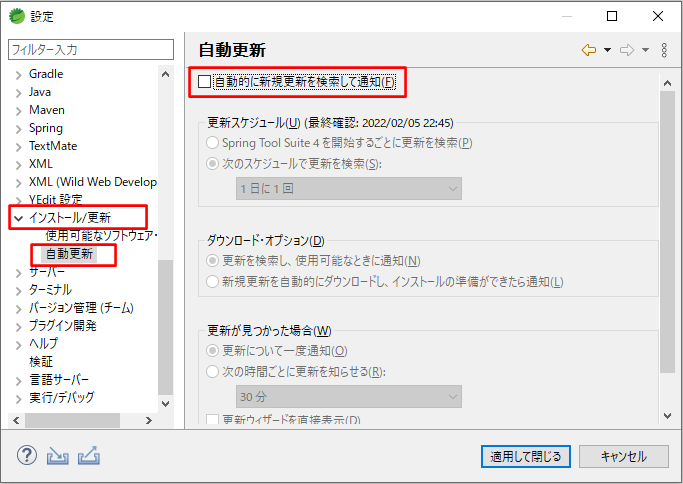Screen dimensions: 683x484
Task: Select 更新について一度通知 radio button
Action: [212, 350]
